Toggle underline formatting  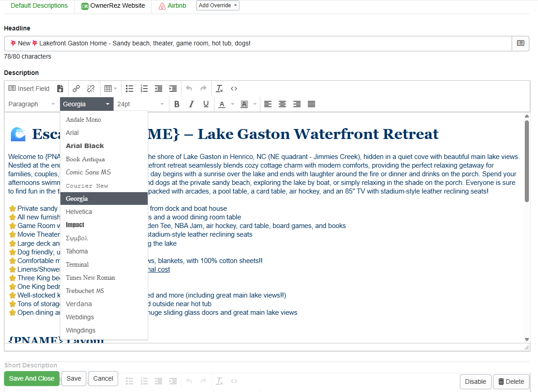tap(206, 104)
